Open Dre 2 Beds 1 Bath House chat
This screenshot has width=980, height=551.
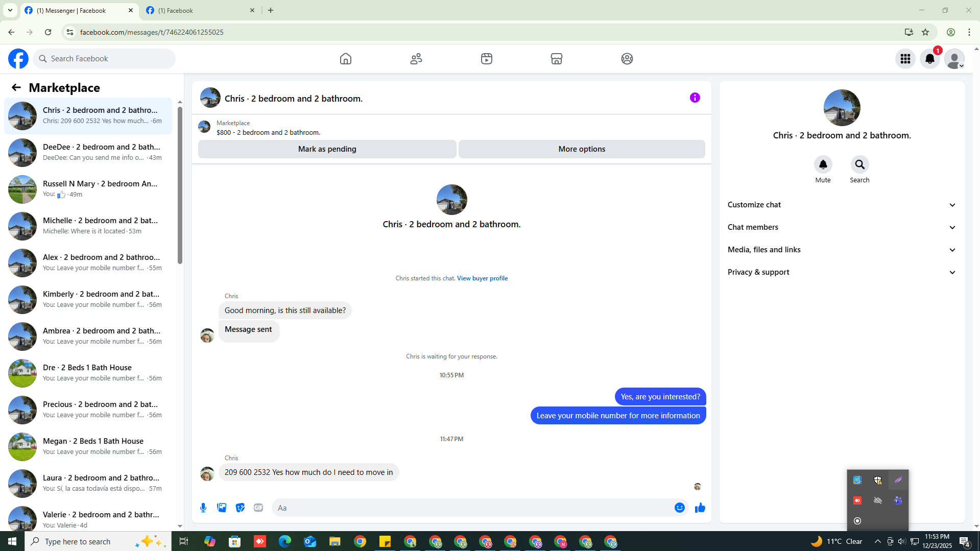coord(88,373)
